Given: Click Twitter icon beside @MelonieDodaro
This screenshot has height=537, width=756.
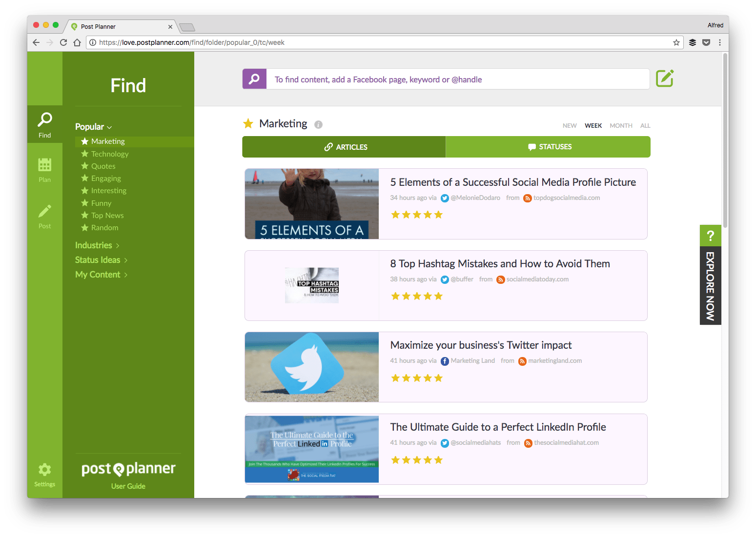Looking at the screenshot, I should tap(445, 198).
